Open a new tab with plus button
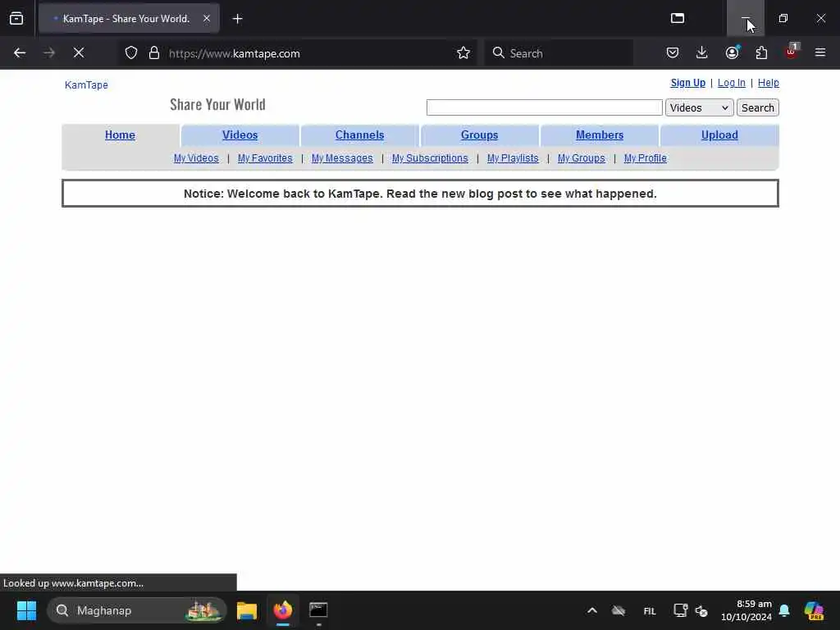 click(237, 19)
